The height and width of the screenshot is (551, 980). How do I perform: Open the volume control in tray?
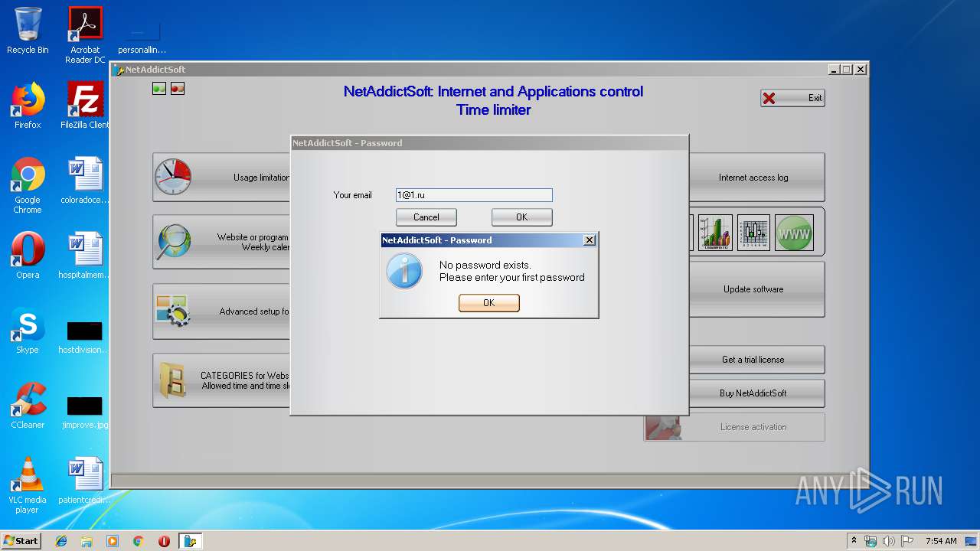pos(888,541)
